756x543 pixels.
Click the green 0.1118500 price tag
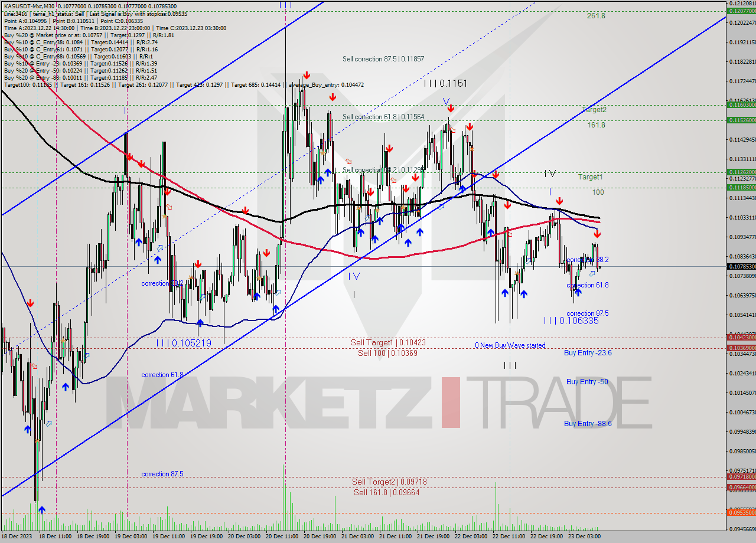[x=741, y=187]
